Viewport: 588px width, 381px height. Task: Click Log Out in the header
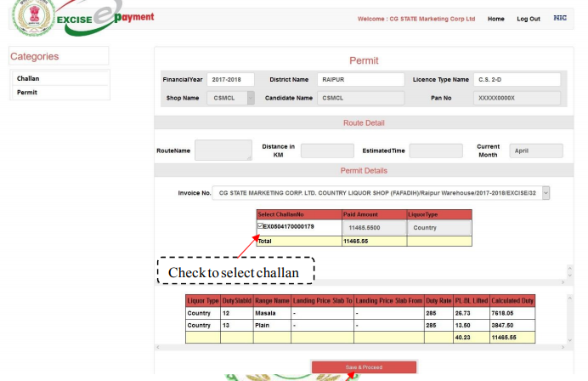click(x=528, y=19)
